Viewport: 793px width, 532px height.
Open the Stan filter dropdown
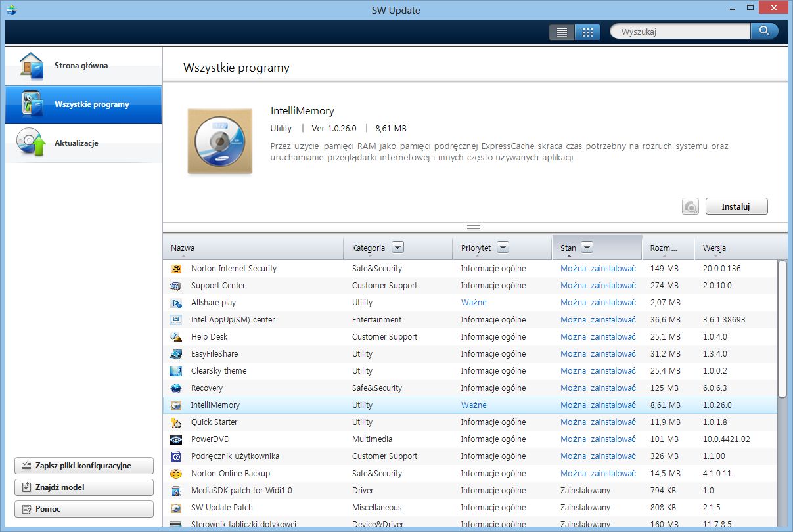tap(587, 248)
